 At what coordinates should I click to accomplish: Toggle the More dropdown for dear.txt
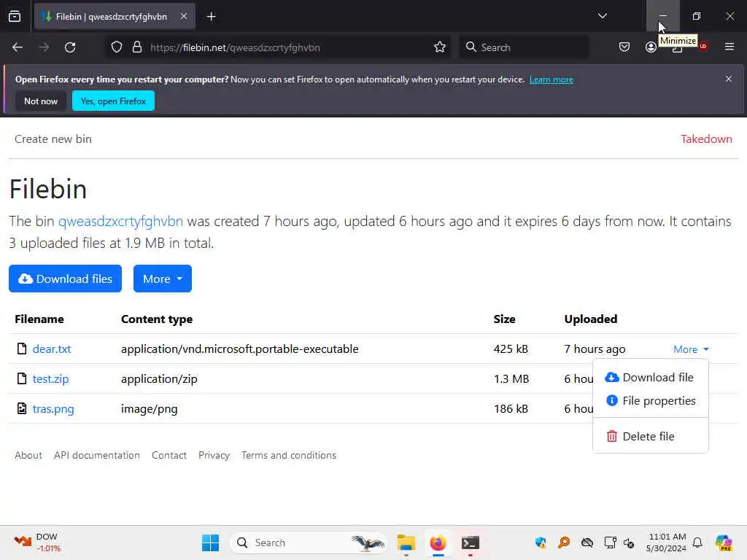[x=691, y=349]
